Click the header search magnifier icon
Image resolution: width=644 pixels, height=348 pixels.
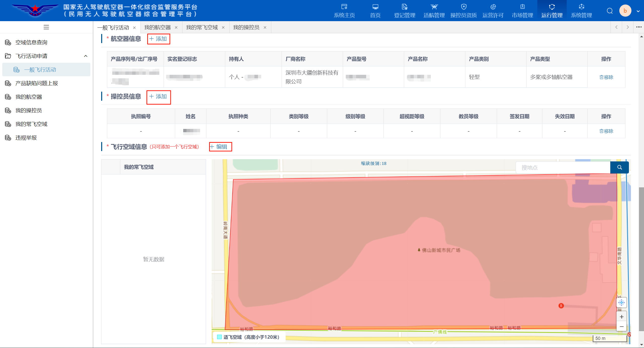[610, 11]
